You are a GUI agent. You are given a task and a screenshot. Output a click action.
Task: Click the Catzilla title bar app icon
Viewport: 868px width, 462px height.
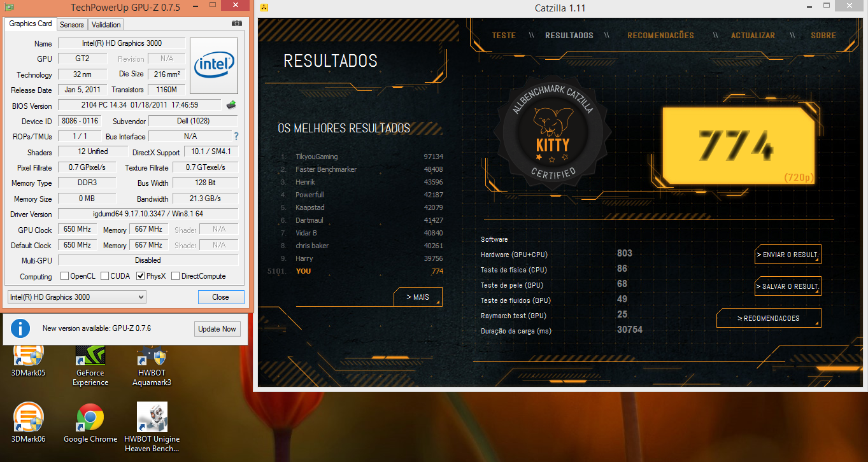coord(264,8)
